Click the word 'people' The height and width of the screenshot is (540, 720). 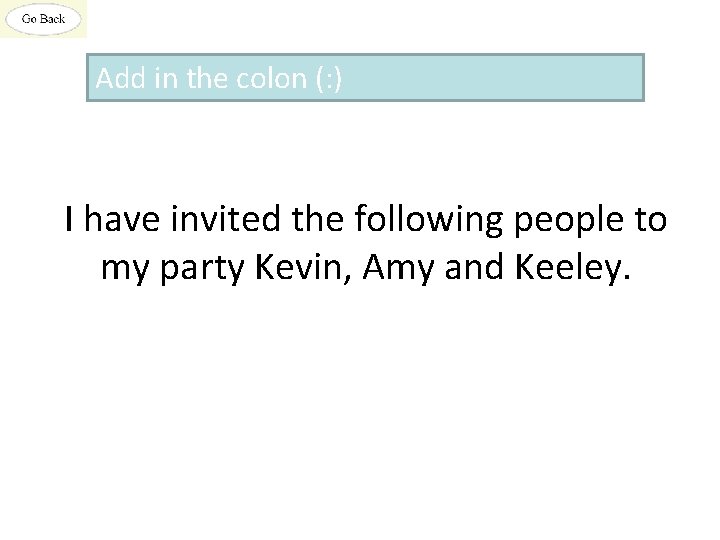[x=570, y=219]
